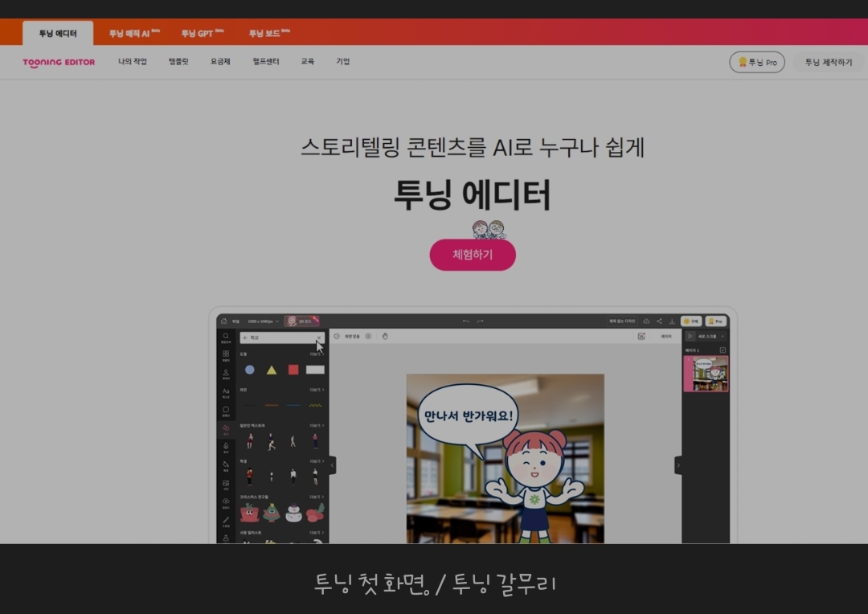Screen dimensions: 868x614
Task: Click the 투닝 제작하기 button
Action: [828, 62]
